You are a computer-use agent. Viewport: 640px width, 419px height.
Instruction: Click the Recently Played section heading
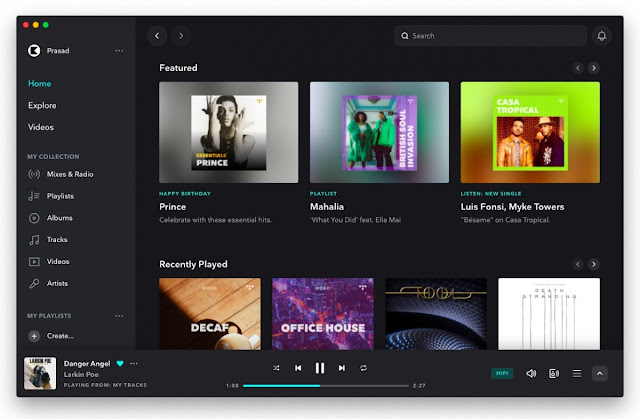(193, 264)
